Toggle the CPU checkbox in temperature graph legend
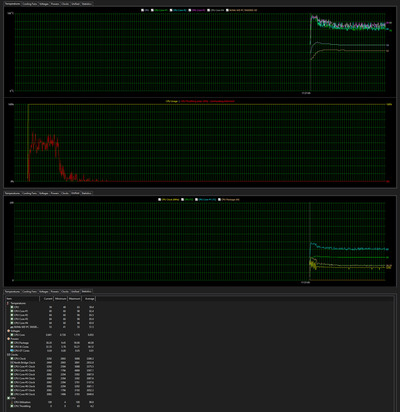The height and width of the screenshot is (412, 400). pyautogui.click(x=142, y=10)
